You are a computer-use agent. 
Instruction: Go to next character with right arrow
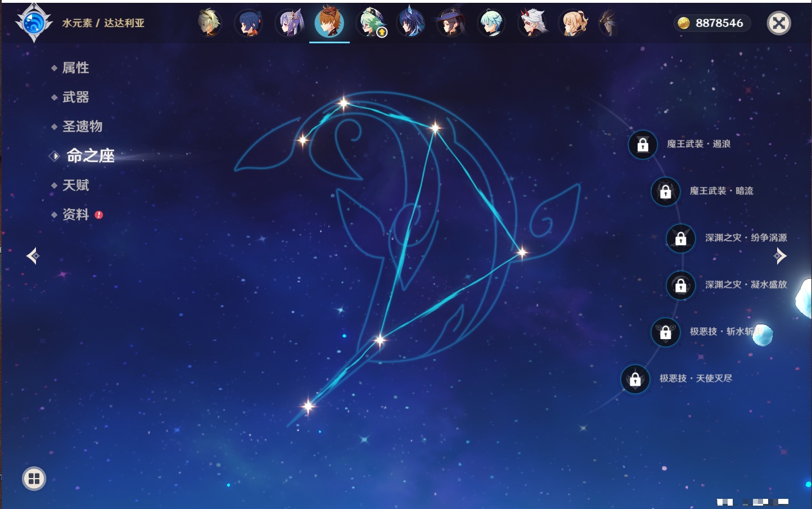780,256
